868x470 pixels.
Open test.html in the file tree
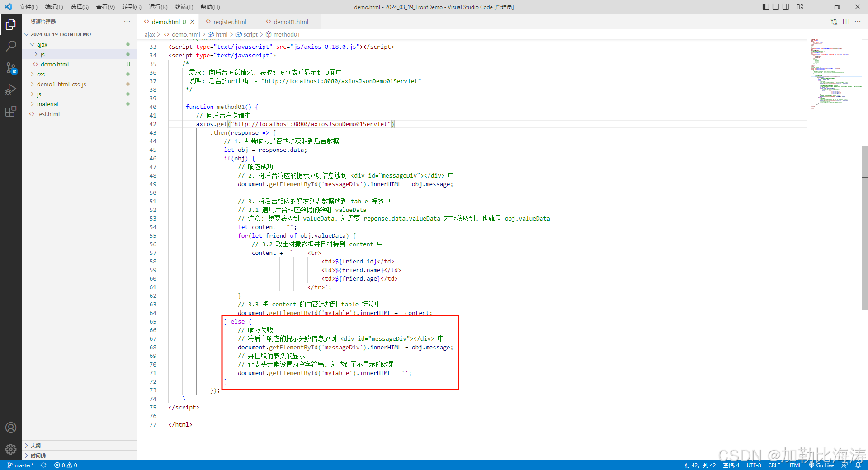click(48, 114)
